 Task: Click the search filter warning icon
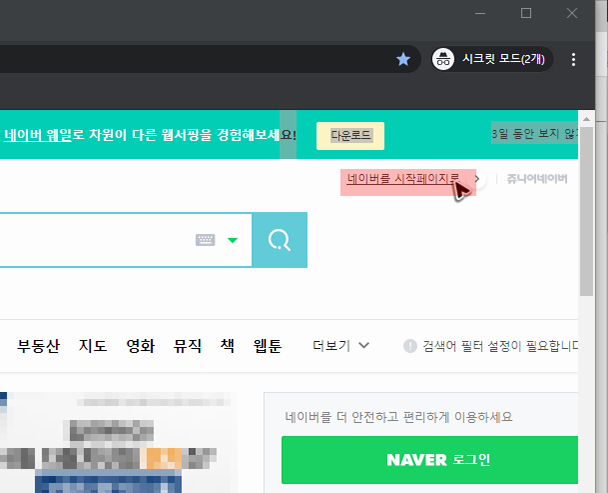coord(410,346)
